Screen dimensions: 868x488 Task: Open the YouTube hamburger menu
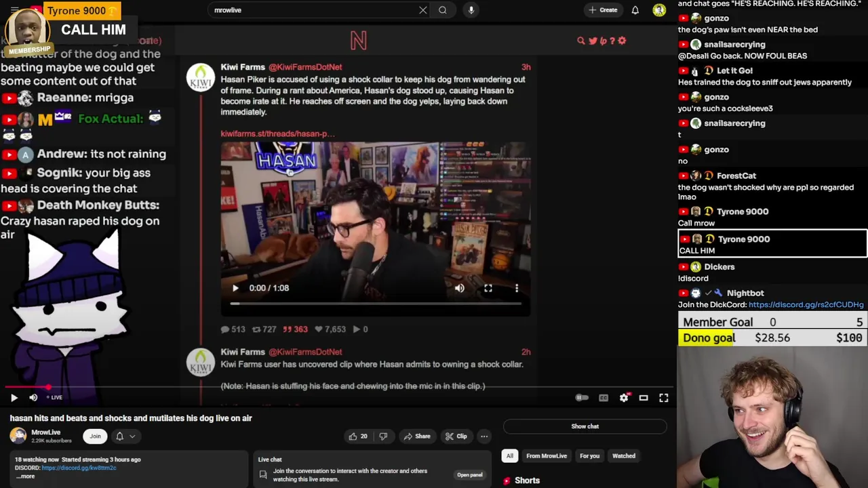pyautogui.click(x=14, y=9)
